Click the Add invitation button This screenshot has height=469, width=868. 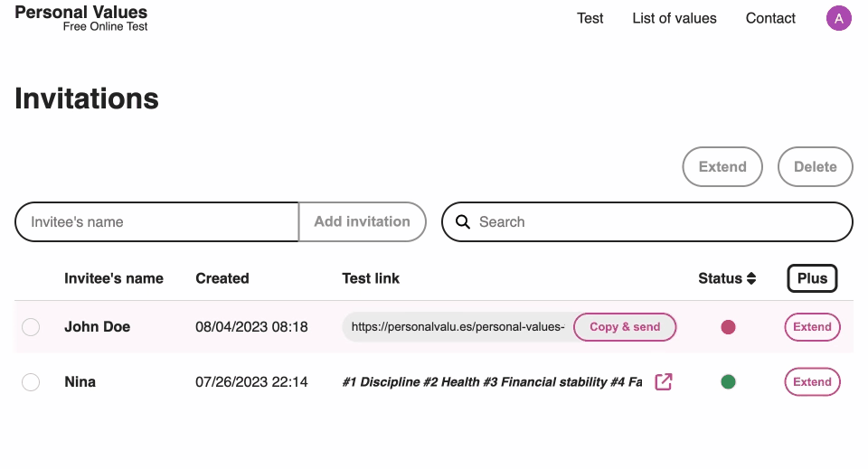pos(362,222)
